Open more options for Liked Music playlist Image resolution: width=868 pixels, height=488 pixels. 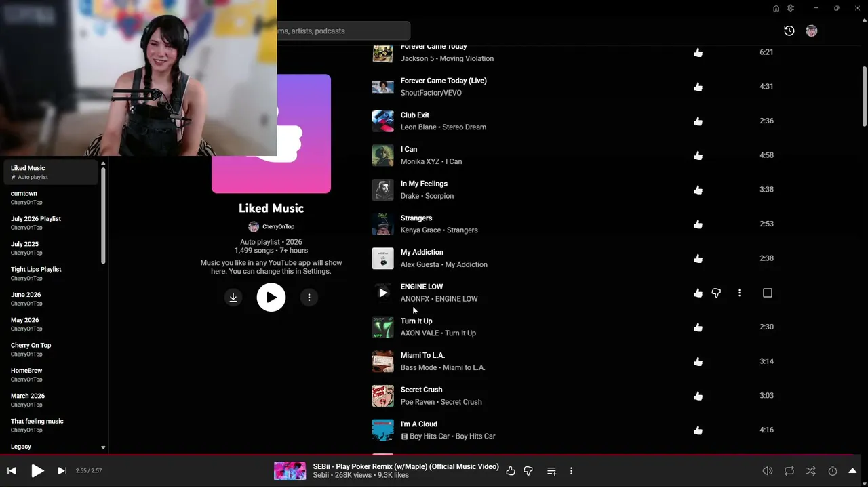(309, 297)
